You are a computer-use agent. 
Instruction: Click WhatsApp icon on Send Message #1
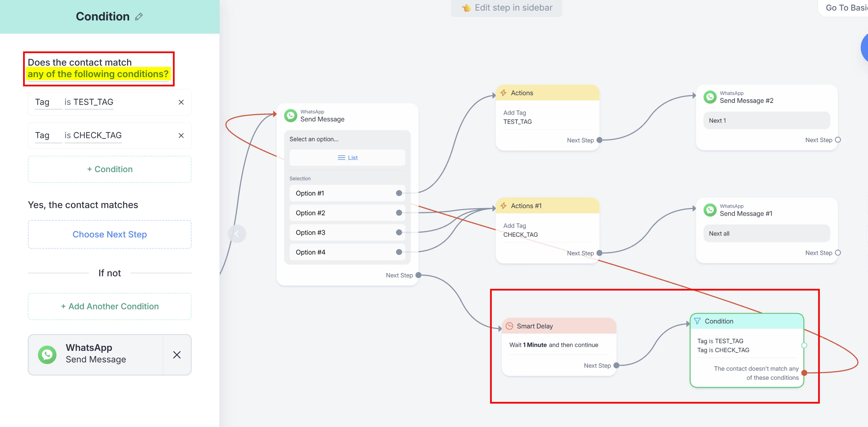pyautogui.click(x=710, y=210)
